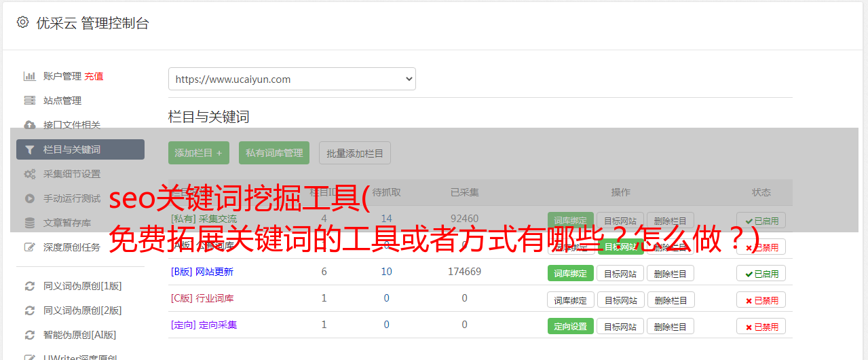Viewport: 868px width, 360px height.
Task: Click the 优采云 管理控制台 title
Action: (x=92, y=23)
